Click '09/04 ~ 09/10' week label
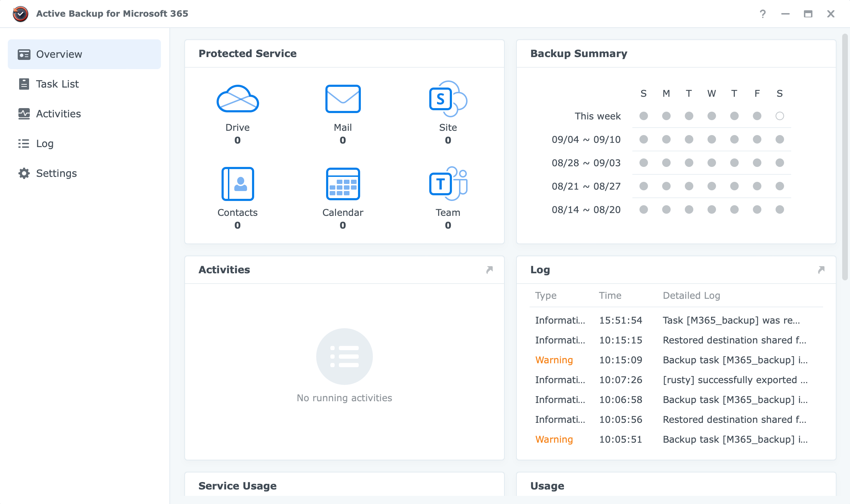 click(x=586, y=140)
